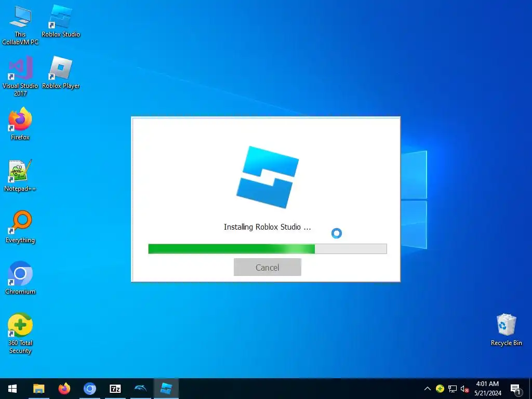Select the 'Installing Roblox Studio ...' text

coord(268,227)
